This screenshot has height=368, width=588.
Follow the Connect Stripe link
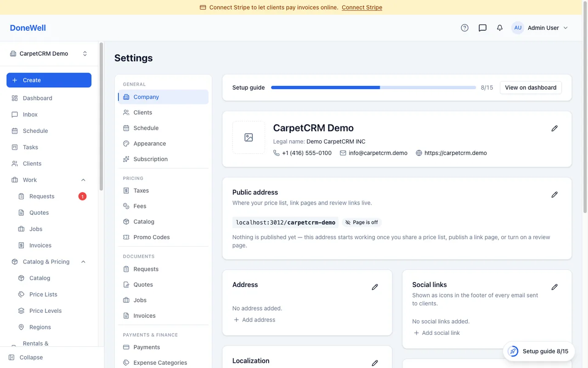(x=362, y=7)
